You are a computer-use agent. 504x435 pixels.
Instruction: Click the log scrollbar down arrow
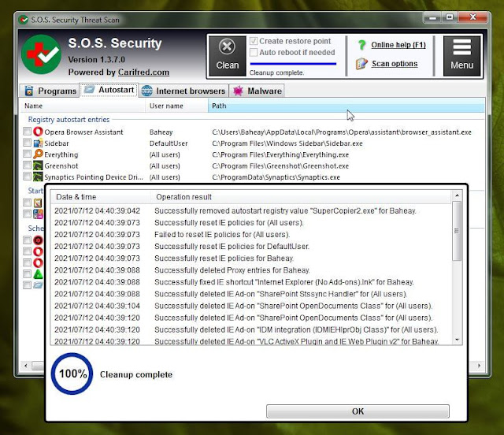pos(457,340)
